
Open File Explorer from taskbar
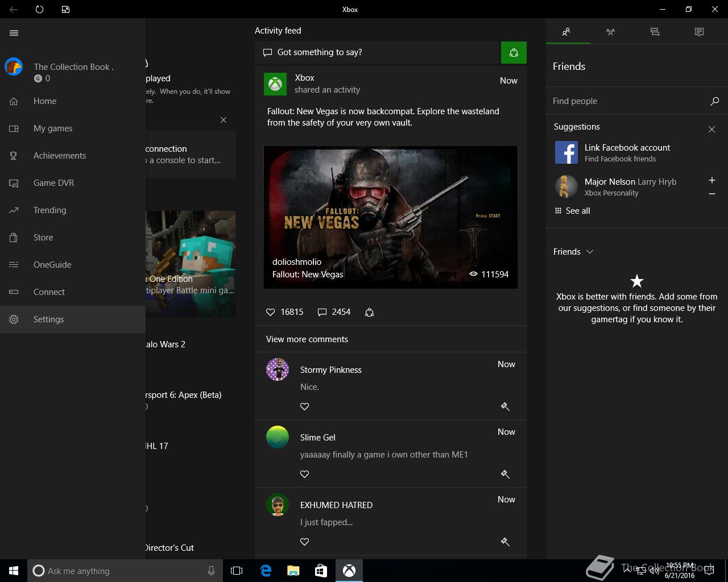[293, 571]
